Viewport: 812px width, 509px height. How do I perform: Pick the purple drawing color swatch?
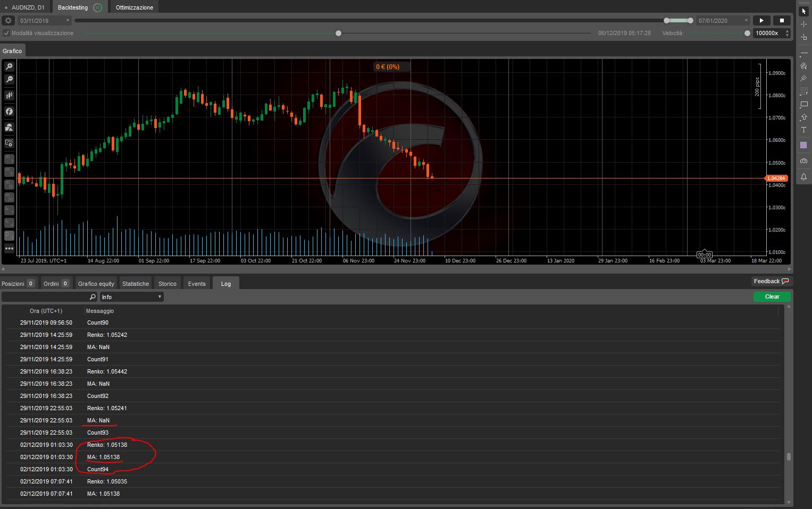tap(803, 145)
